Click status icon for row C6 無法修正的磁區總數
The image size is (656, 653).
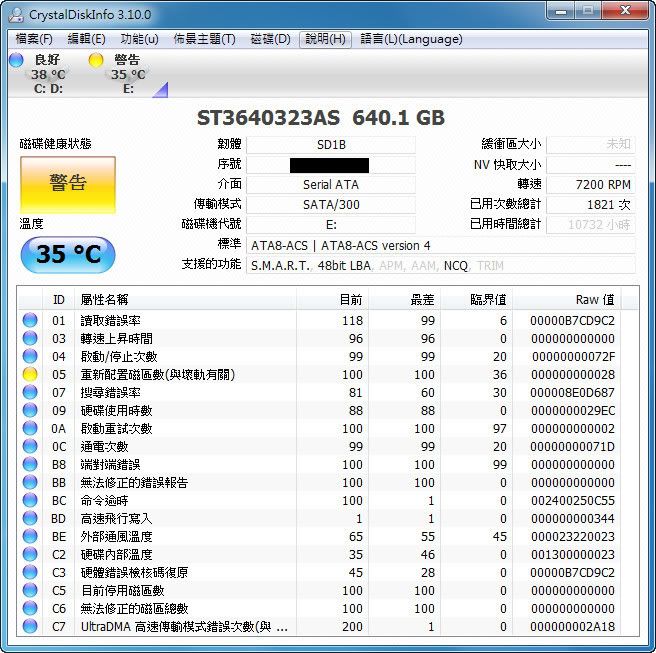[30, 608]
